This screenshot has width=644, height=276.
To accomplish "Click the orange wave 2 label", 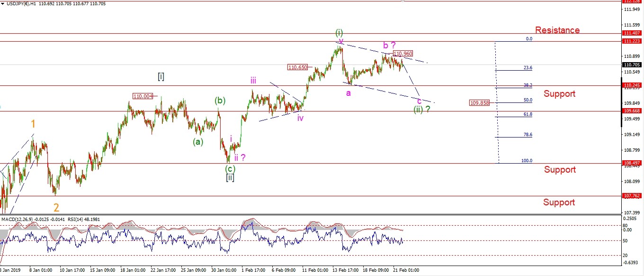I will coord(56,208).
